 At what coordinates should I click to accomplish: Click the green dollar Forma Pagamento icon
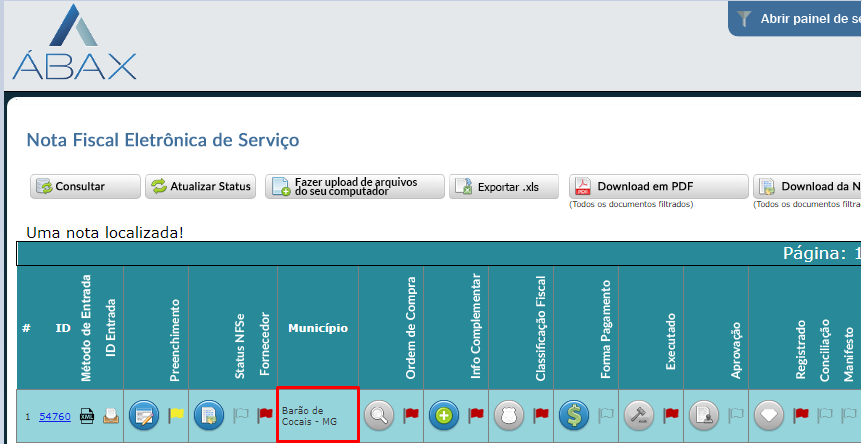pos(574,415)
